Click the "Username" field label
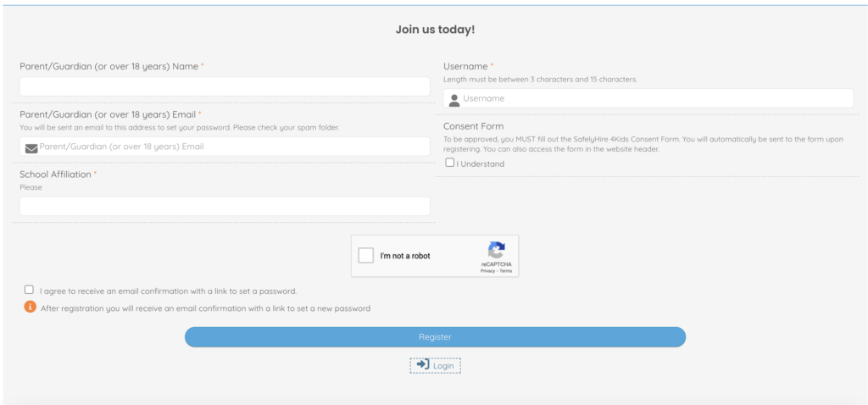 [x=465, y=66]
